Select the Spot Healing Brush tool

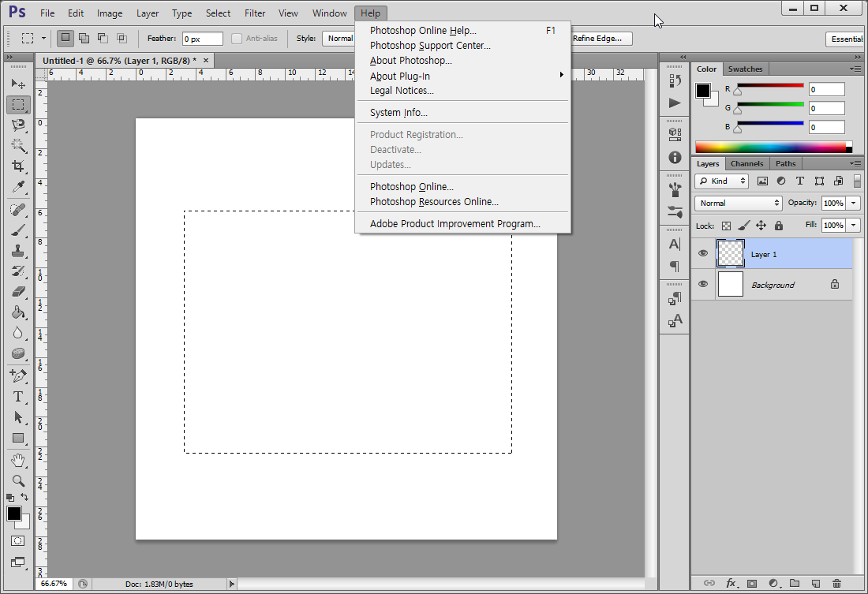point(18,210)
